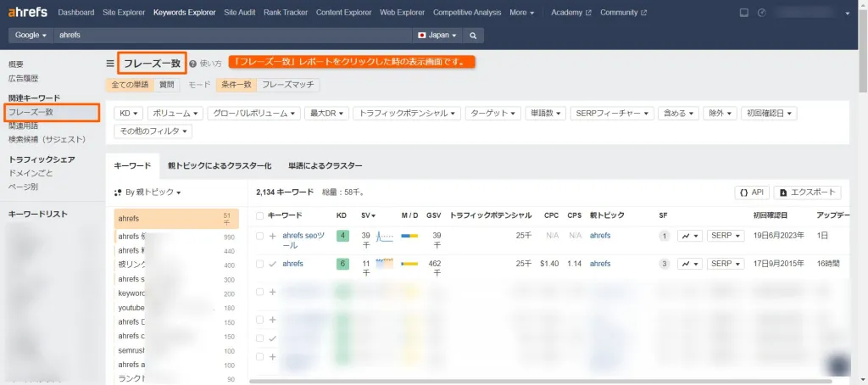
Task: Open Content Explorer
Action: 344,12
